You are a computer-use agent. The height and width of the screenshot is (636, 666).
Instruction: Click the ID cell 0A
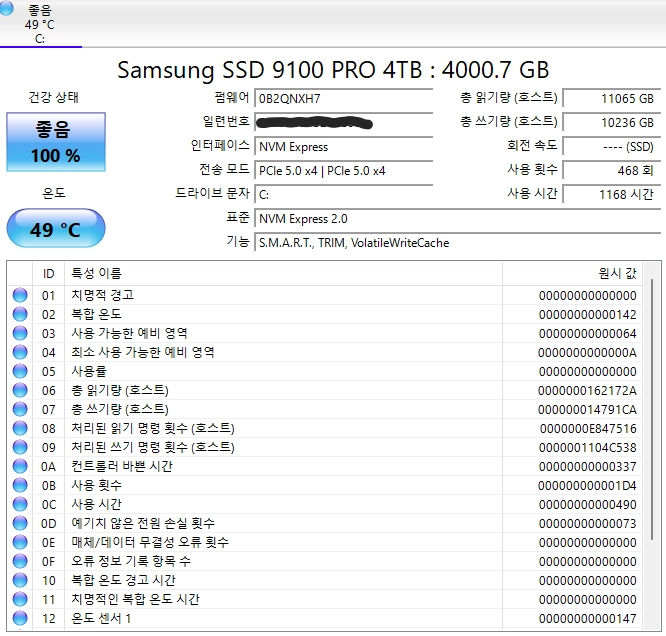pyautogui.click(x=48, y=467)
